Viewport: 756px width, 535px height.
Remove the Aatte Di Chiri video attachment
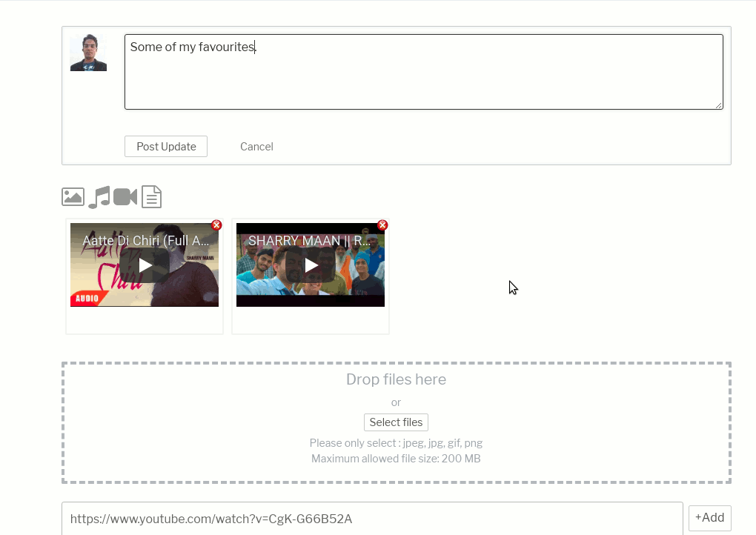tap(216, 225)
